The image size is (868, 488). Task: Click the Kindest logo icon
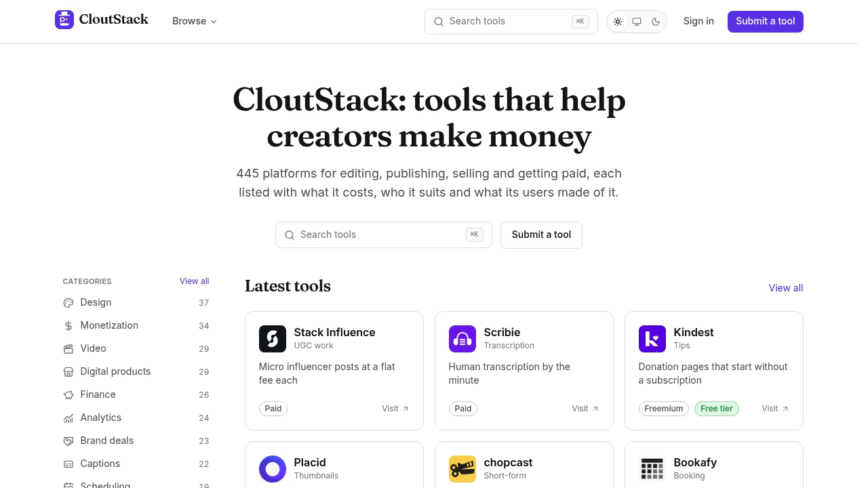(x=652, y=339)
